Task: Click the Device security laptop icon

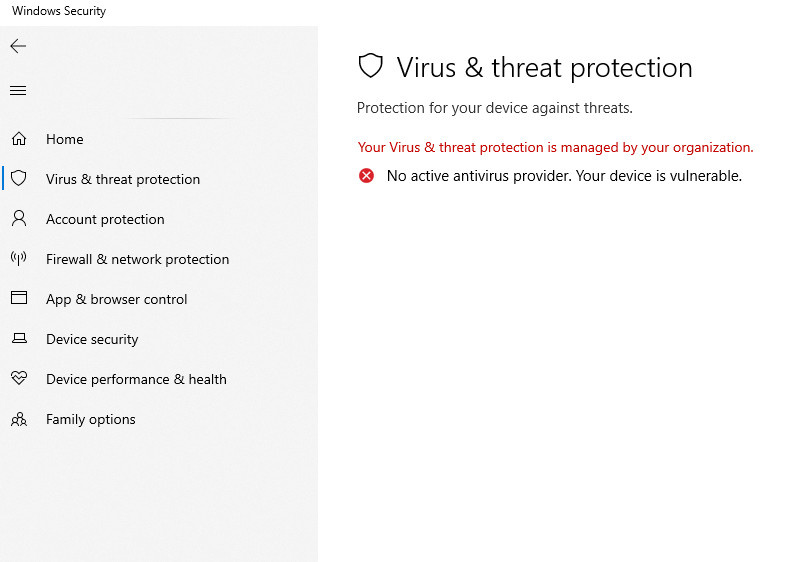Action: [19, 338]
